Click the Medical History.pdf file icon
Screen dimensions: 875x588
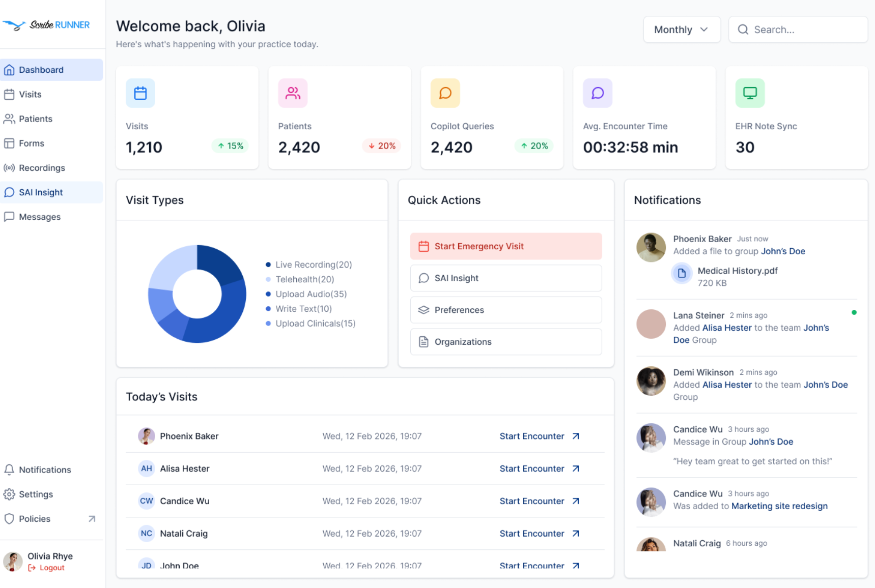coord(682,273)
